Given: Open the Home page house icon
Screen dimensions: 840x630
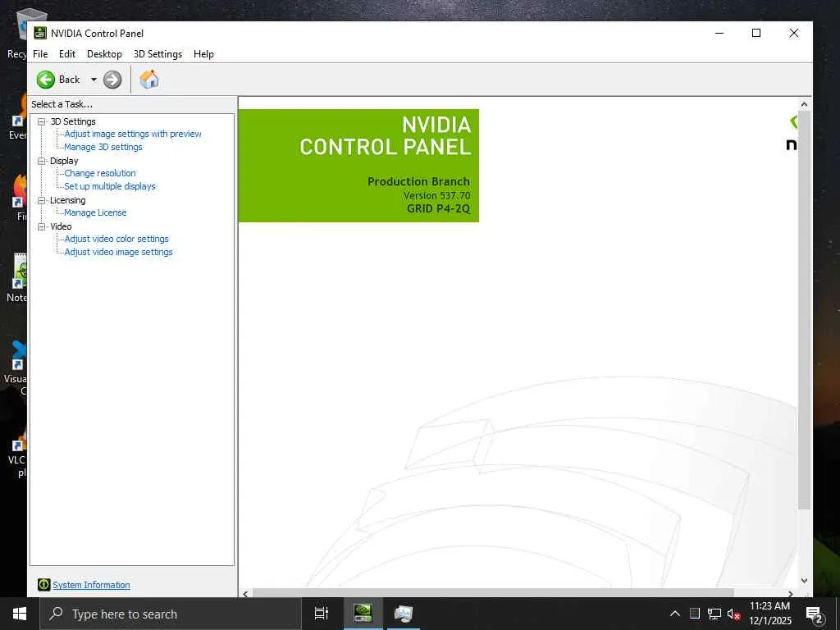Looking at the screenshot, I should 149,80.
